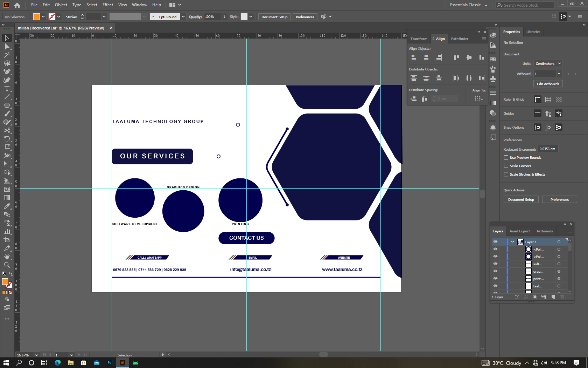Hide the soft... layer item
This screenshot has height=368, width=588.
[x=495, y=264]
